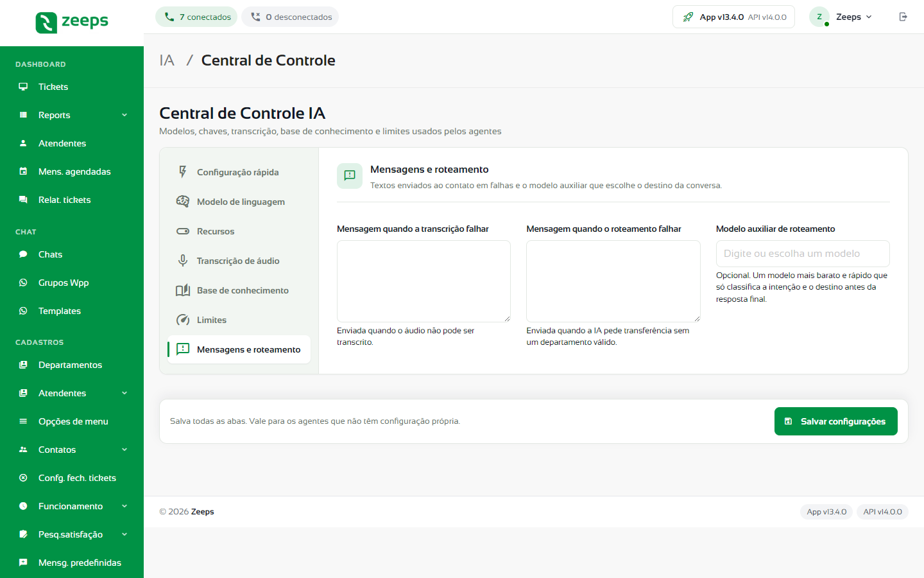Click the Chats speech bubble icon
Image resolution: width=924 pixels, height=578 pixels.
point(23,254)
